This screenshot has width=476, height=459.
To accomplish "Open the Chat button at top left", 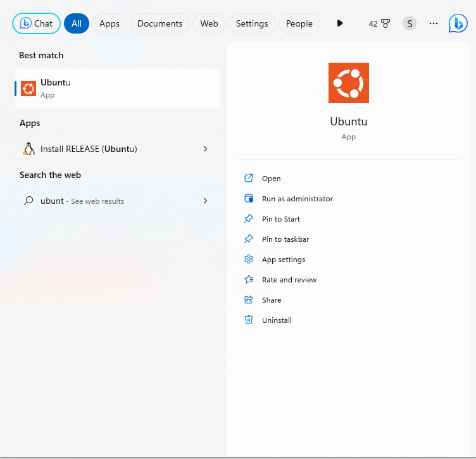I will [37, 23].
